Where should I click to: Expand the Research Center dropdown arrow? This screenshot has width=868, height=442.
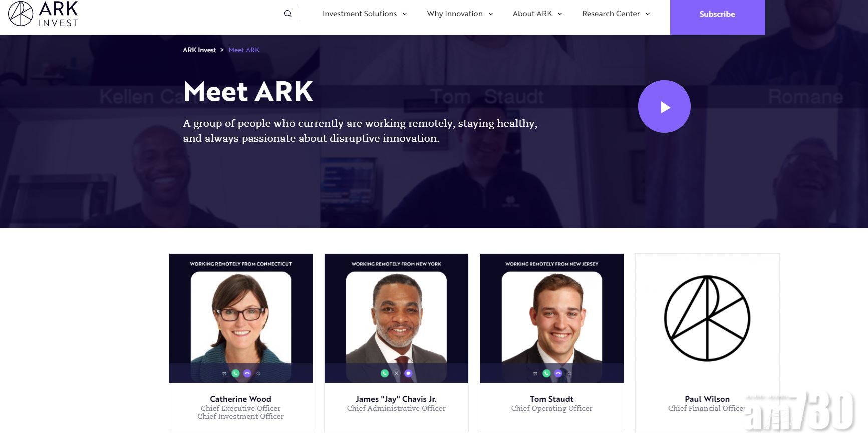pyautogui.click(x=648, y=14)
